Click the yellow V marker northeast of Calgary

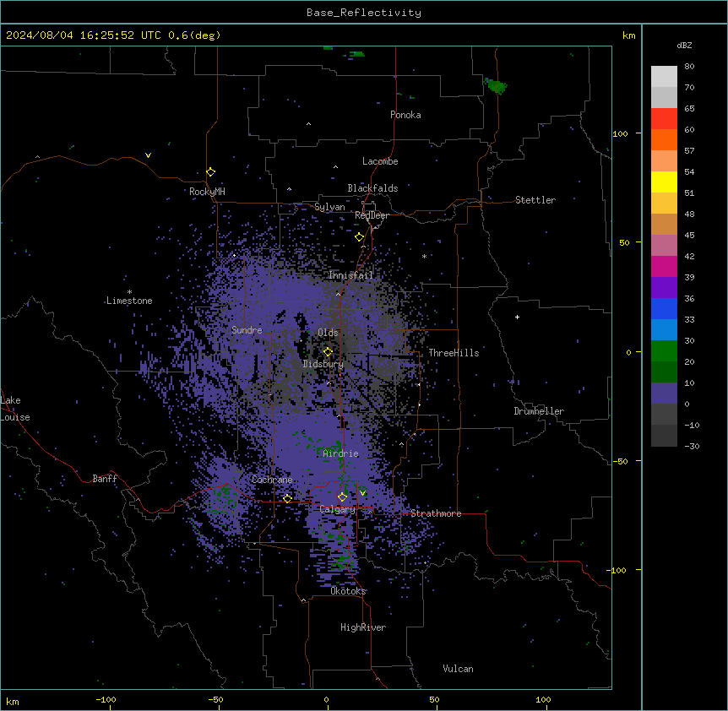point(362,493)
